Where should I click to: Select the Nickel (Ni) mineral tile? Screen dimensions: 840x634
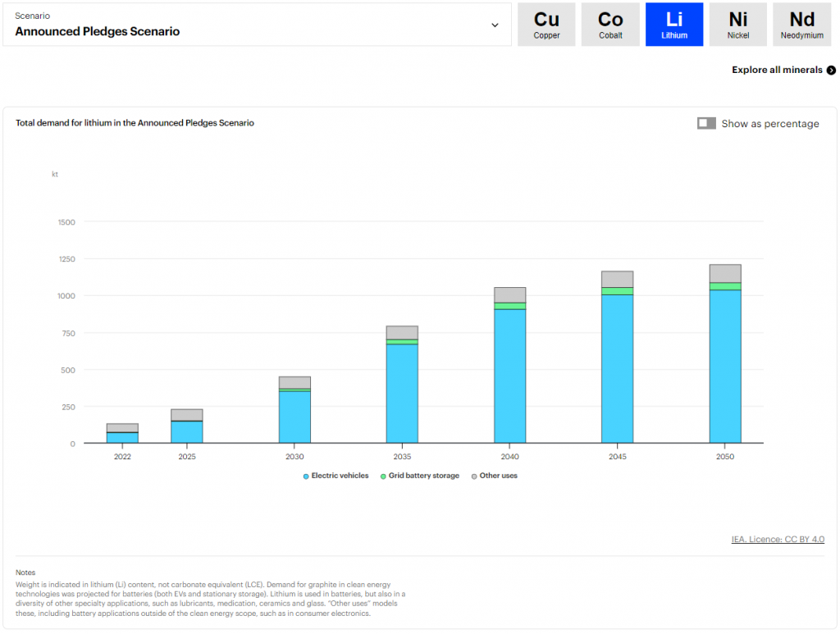737,25
